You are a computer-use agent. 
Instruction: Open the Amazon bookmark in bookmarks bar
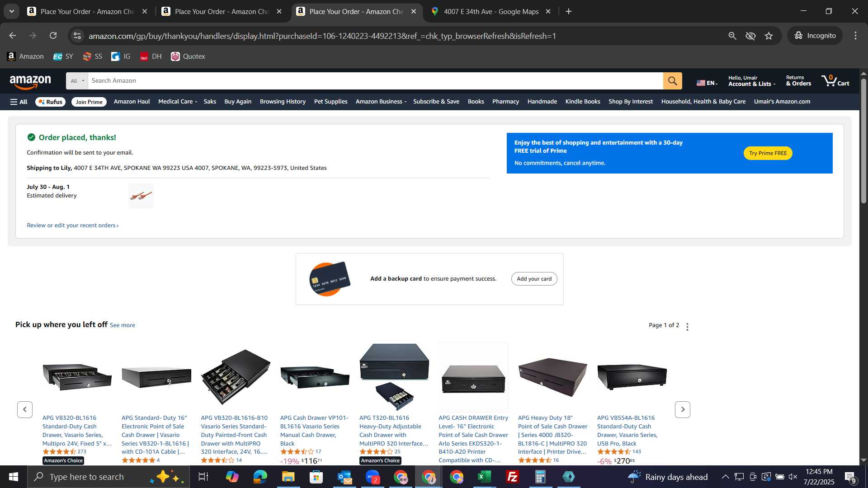point(25,56)
